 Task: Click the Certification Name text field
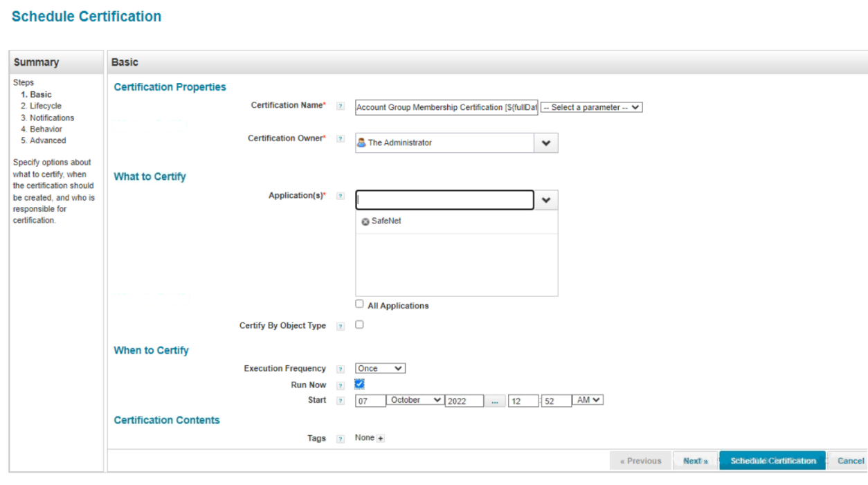pos(446,107)
